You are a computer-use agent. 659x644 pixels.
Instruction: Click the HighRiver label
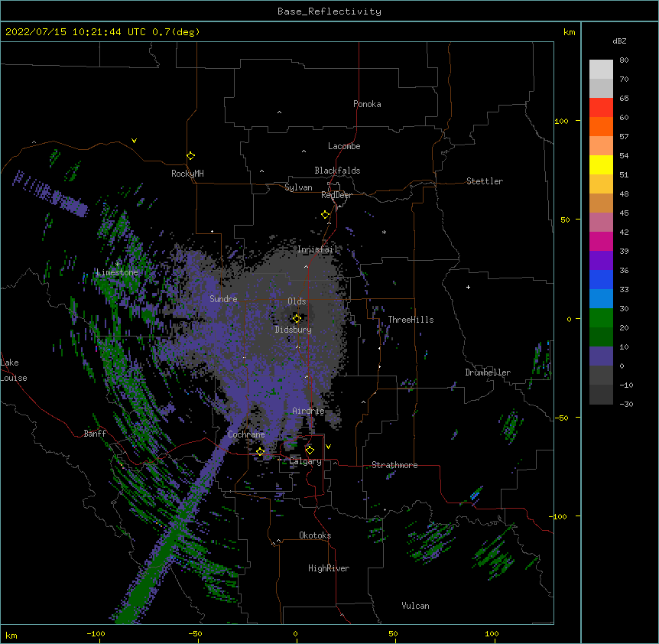(329, 568)
